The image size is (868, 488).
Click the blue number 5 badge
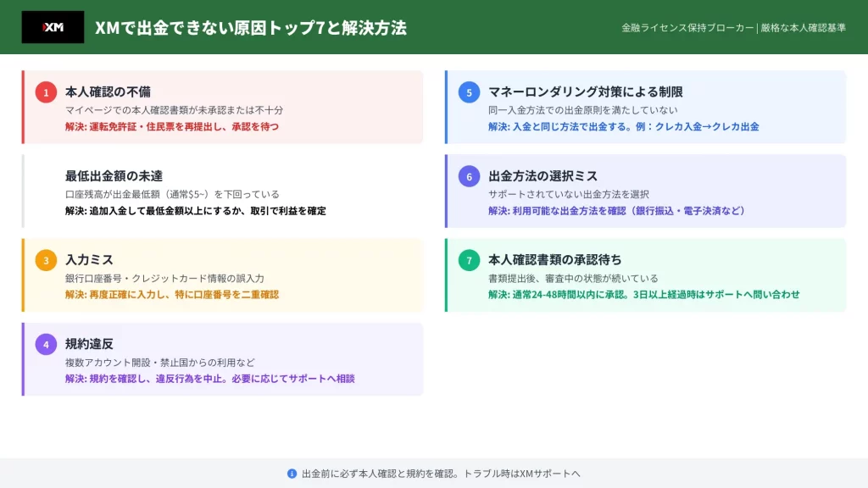click(x=469, y=92)
